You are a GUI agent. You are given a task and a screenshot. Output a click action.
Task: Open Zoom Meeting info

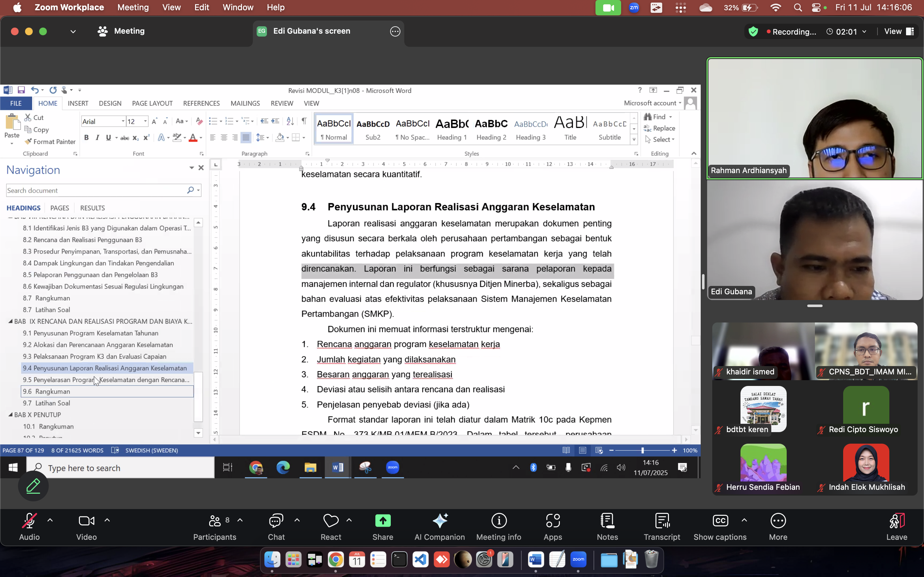pyautogui.click(x=498, y=527)
